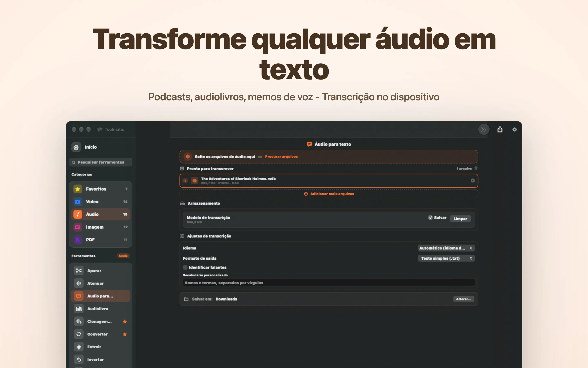Viewport: 588px width, 368px height.
Task: Open the settings gear icon
Action: click(515, 129)
